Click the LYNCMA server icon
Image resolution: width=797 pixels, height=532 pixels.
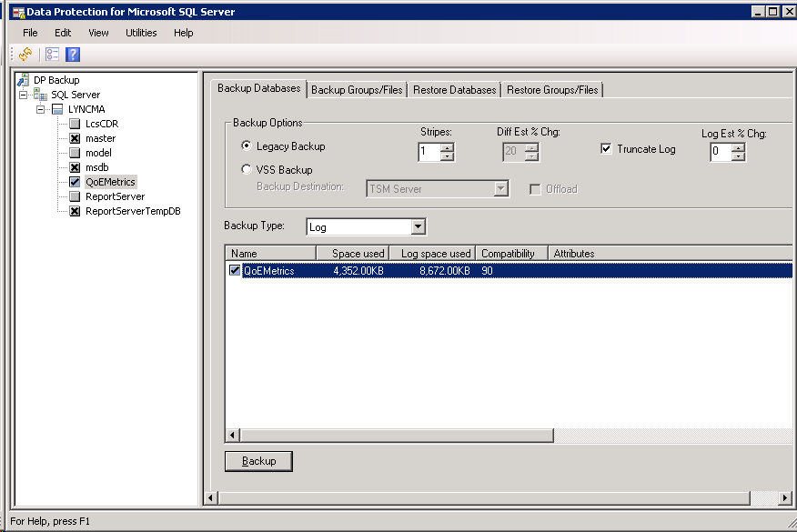[x=57, y=109]
